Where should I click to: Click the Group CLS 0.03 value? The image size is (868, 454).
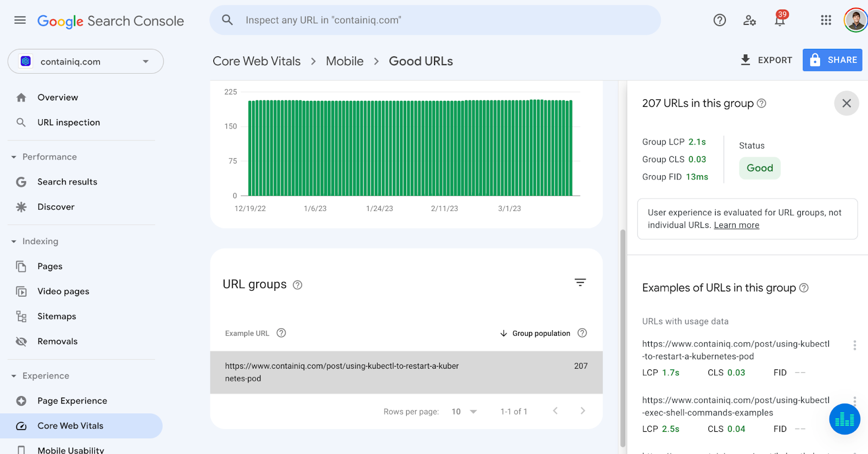697,159
